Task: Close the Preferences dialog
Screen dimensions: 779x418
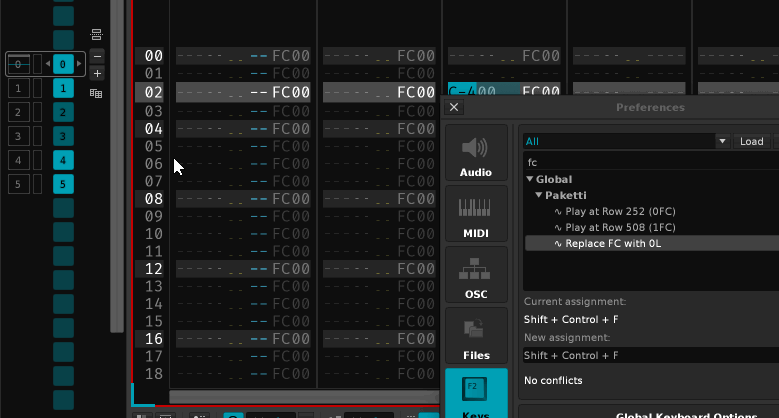Action: [x=454, y=107]
